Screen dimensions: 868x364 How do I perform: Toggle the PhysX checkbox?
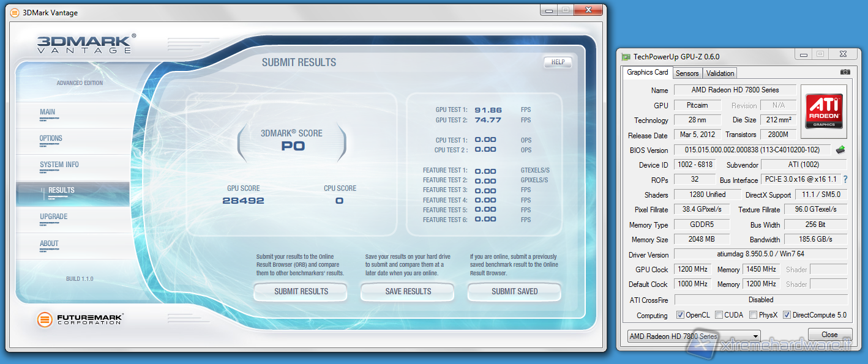pos(753,315)
